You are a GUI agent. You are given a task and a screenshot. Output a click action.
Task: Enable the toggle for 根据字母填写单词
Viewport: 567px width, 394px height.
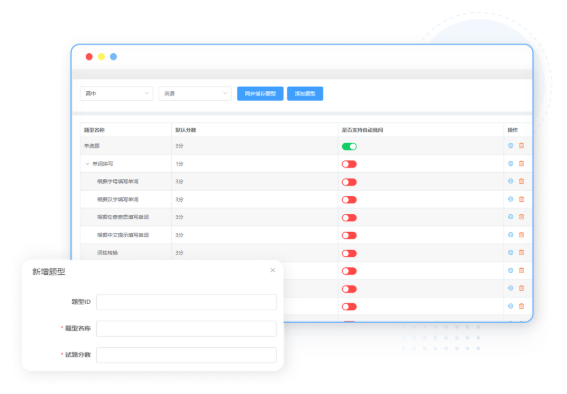(349, 182)
